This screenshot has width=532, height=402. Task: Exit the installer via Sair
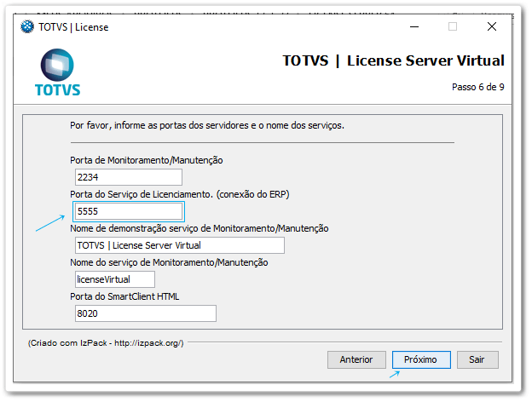click(x=477, y=359)
